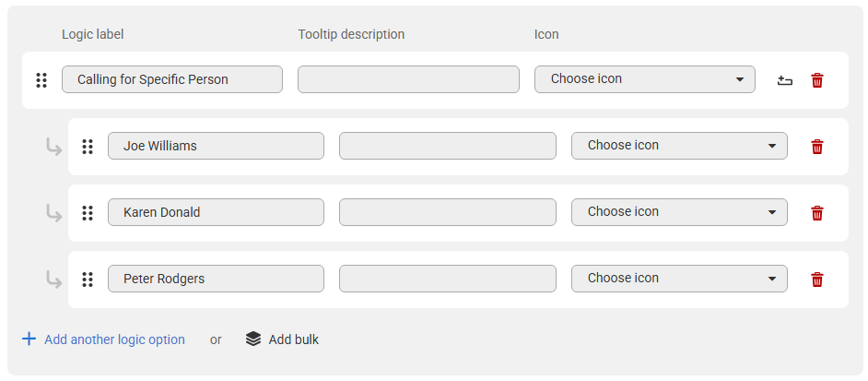Remove the Peter Rodgers option
This screenshot has height=381, width=868.
(816, 280)
